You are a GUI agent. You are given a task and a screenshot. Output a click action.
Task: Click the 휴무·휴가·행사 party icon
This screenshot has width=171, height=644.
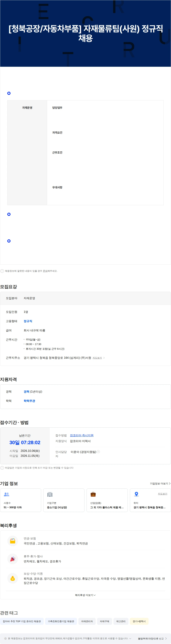pos(12,559)
